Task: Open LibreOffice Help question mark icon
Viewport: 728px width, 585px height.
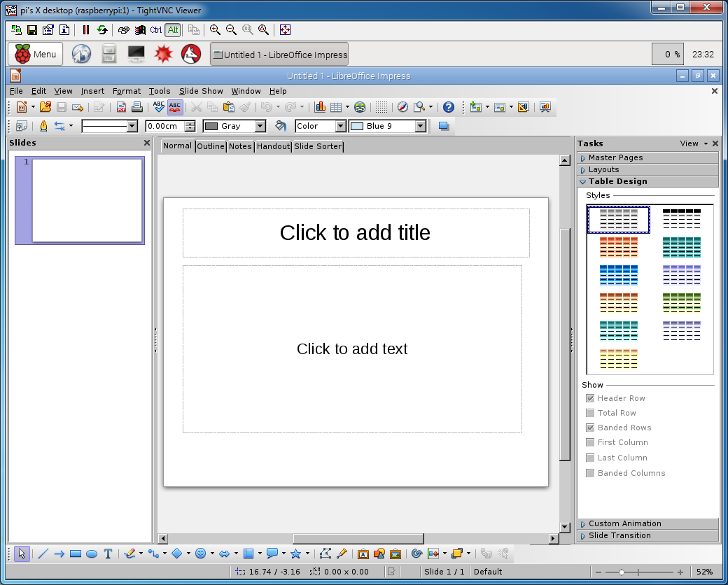Action: (448, 107)
